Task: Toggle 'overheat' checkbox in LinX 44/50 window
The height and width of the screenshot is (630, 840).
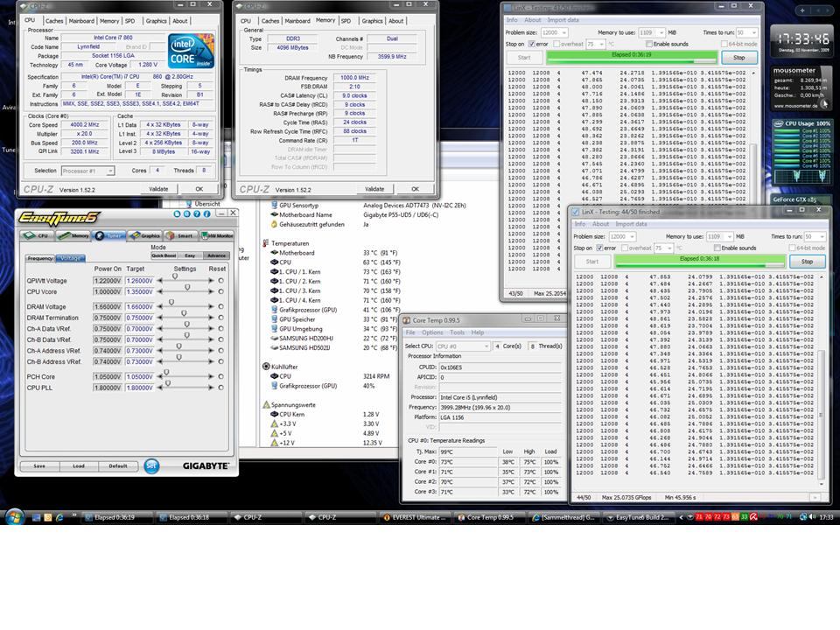Action: pyautogui.click(x=624, y=248)
